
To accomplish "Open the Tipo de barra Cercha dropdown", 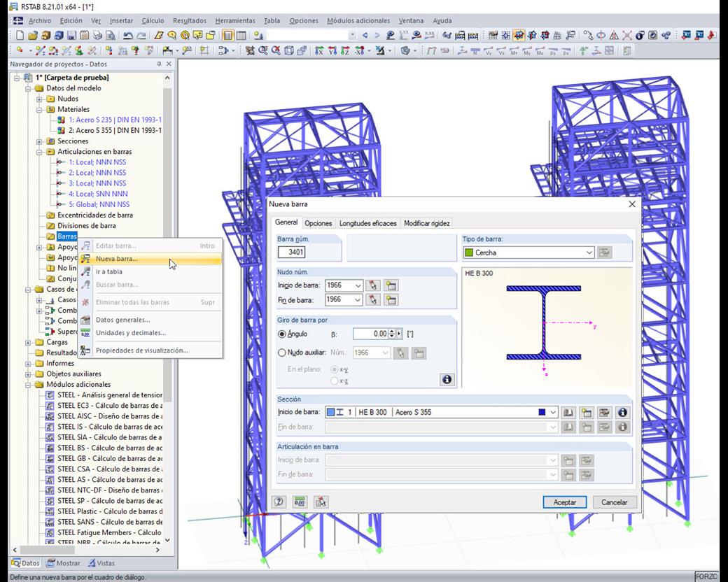I will [x=589, y=253].
